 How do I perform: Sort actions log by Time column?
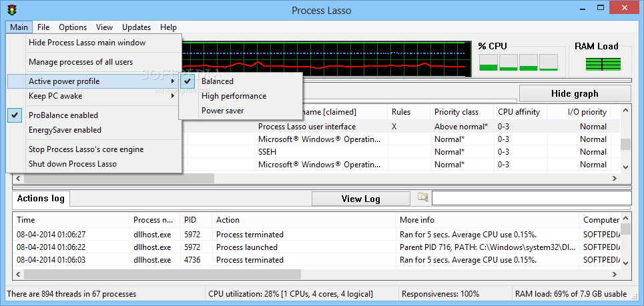(x=71, y=220)
